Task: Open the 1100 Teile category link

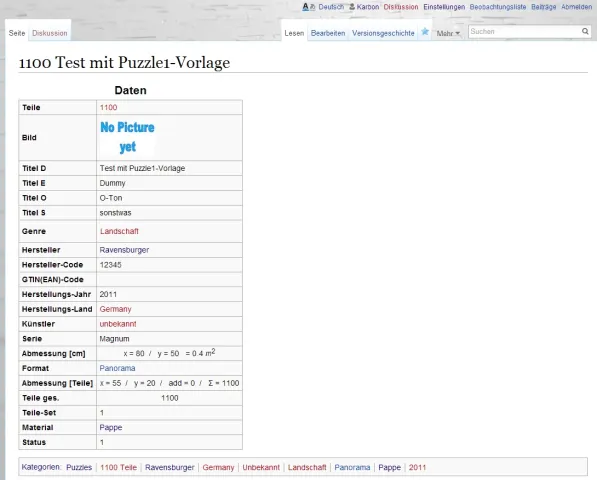Action: tap(118, 467)
